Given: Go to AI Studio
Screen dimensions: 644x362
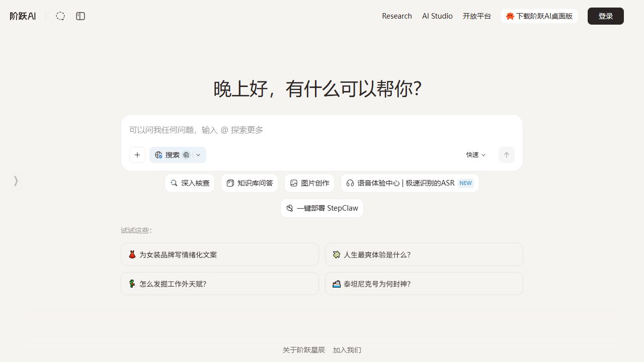Looking at the screenshot, I should [x=437, y=16].
